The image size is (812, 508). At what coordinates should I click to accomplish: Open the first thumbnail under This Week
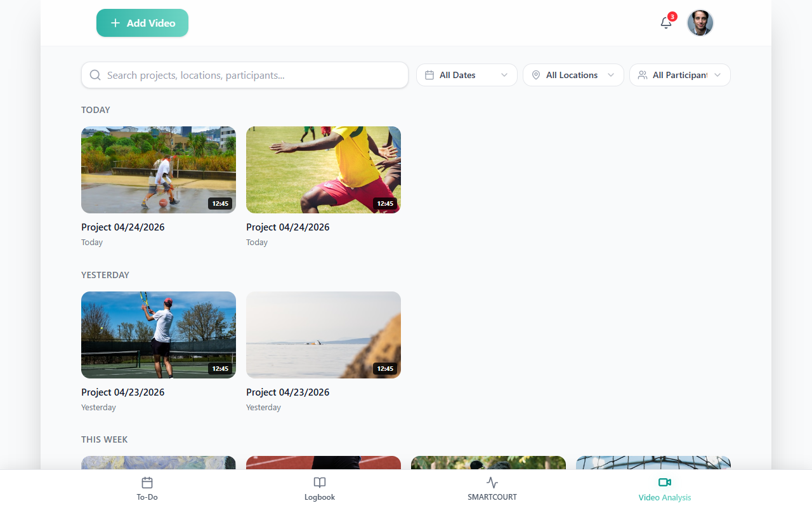(159, 463)
